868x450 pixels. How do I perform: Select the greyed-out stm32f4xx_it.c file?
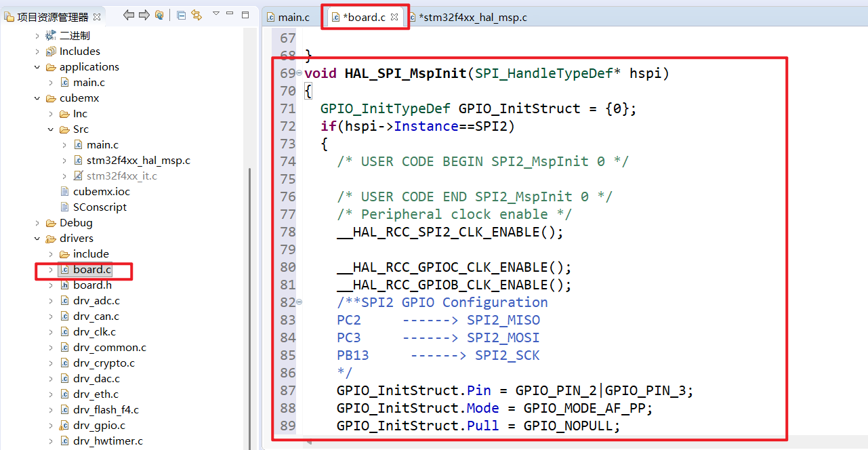pos(122,176)
